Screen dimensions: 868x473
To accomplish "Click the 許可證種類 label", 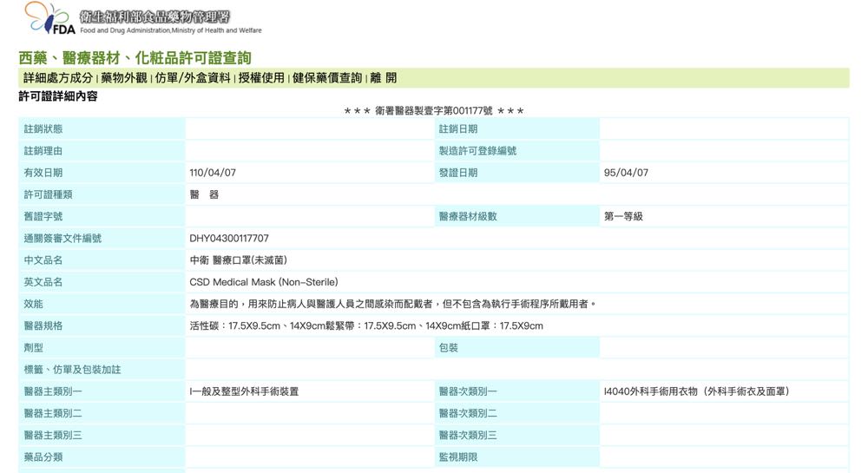I will [48, 194].
